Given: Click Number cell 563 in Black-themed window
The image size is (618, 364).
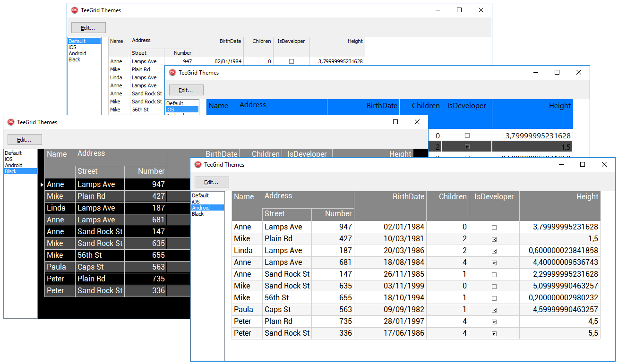Looking at the screenshot, I should tap(146, 267).
